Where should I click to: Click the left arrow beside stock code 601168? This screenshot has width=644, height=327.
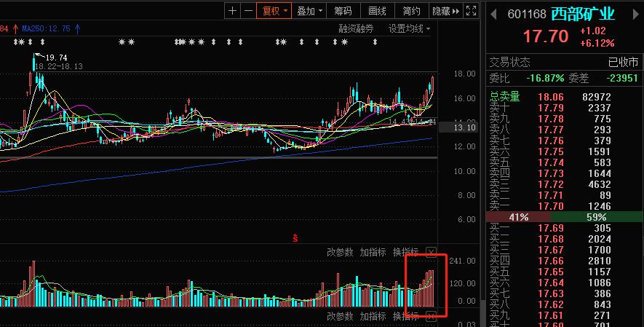click(x=493, y=15)
